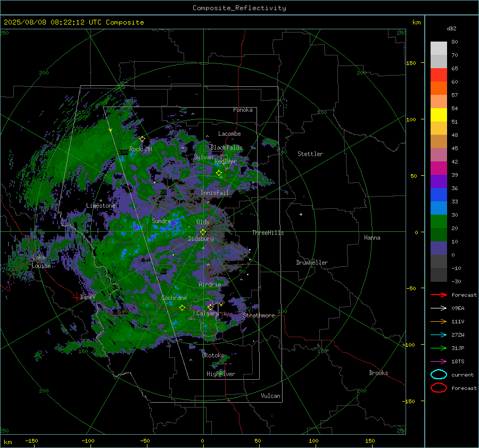This screenshot has width=479, height=448.
Task: Pick the bright yellow 51-54 dBZ swatch
Action: click(x=439, y=115)
